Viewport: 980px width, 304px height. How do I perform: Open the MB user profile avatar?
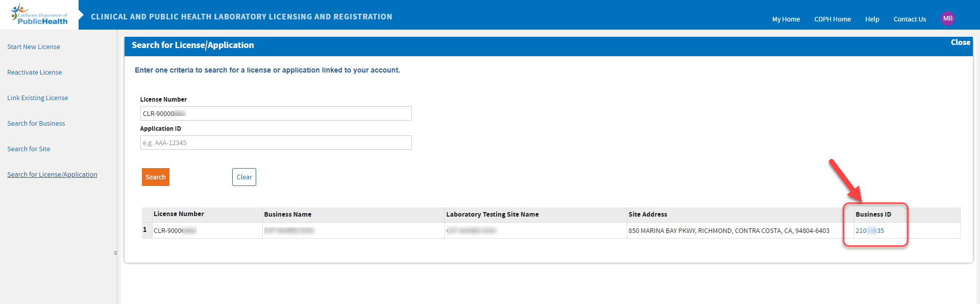tap(948, 18)
